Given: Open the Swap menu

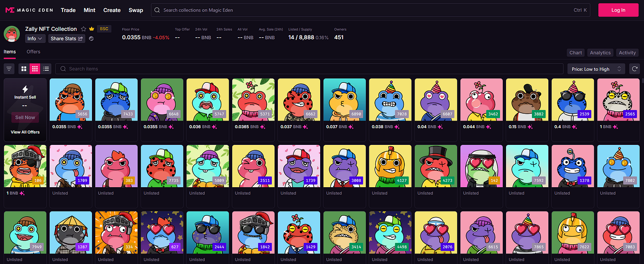Looking at the screenshot, I should pyautogui.click(x=136, y=10).
